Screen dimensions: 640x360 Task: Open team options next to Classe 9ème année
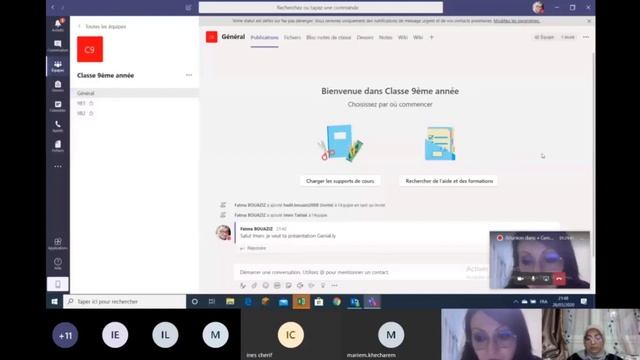(x=189, y=75)
